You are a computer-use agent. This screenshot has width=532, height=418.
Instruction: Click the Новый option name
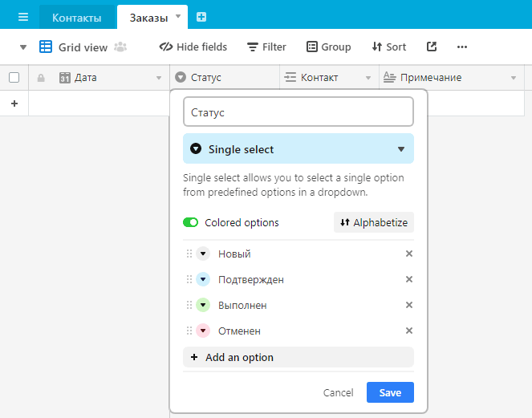[x=234, y=254]
